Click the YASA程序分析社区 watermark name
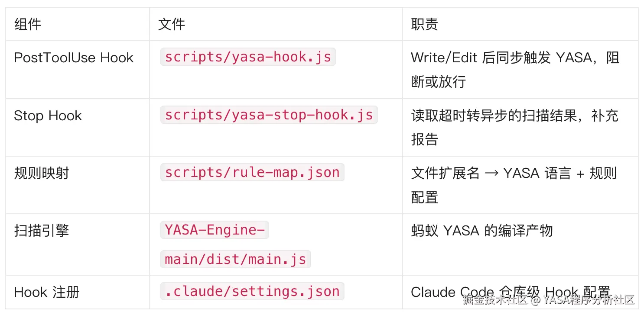644x315 pixels. pos(589,300)
